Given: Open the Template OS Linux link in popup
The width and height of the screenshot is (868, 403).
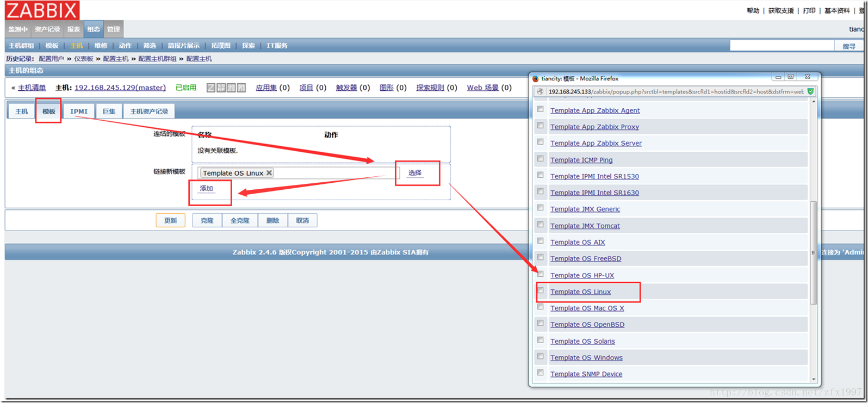Looking at the screenshot, I should 580,292.
